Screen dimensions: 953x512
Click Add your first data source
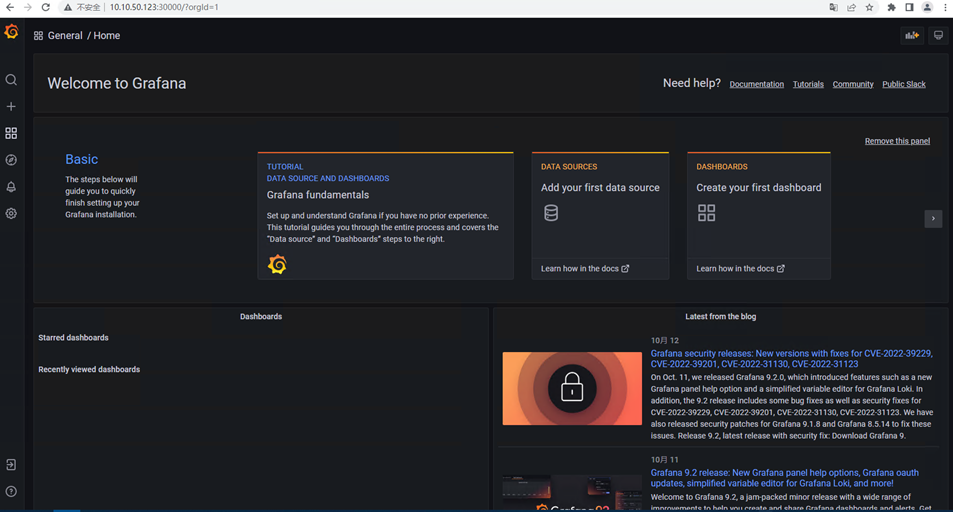click(600, 188)
